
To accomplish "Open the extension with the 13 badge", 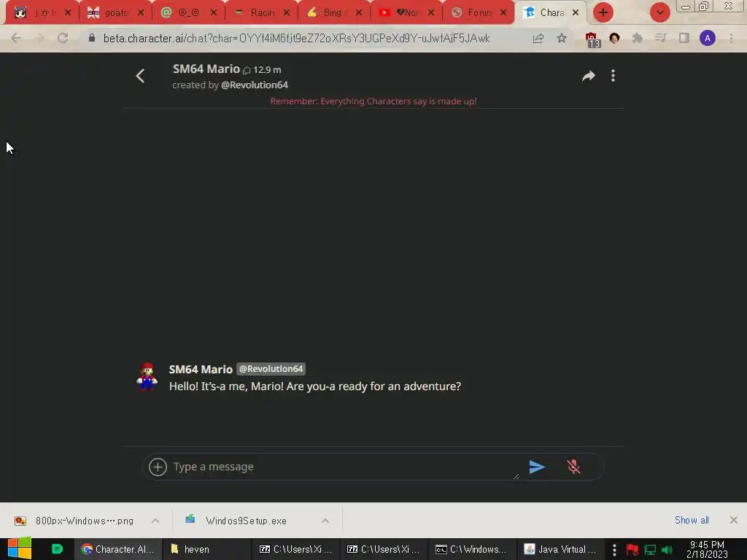I will point(592,39).
